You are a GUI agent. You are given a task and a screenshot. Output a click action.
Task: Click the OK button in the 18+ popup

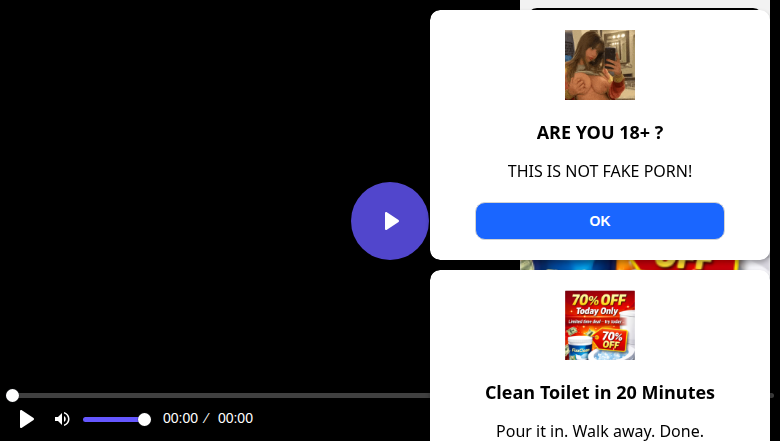coord(599,221)
